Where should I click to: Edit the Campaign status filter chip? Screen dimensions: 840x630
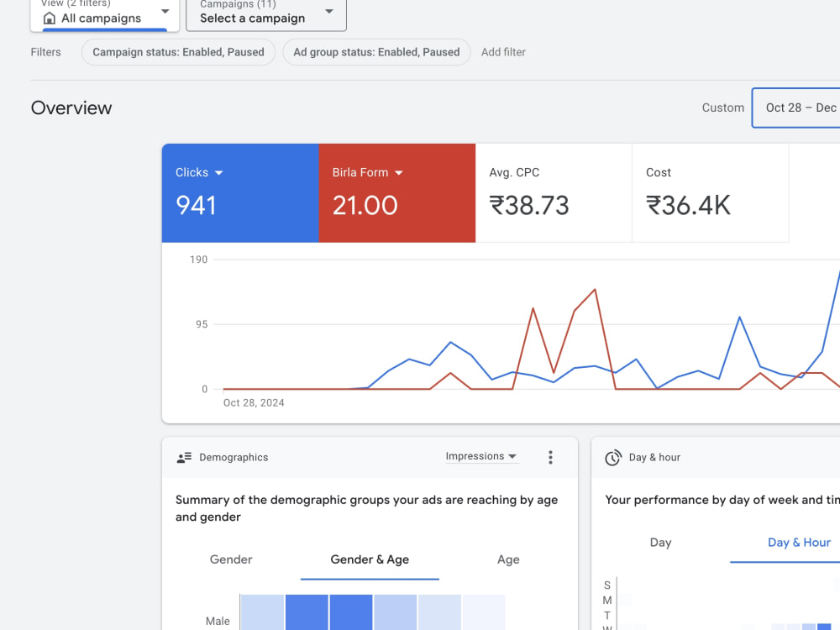(x=178, y=52)
